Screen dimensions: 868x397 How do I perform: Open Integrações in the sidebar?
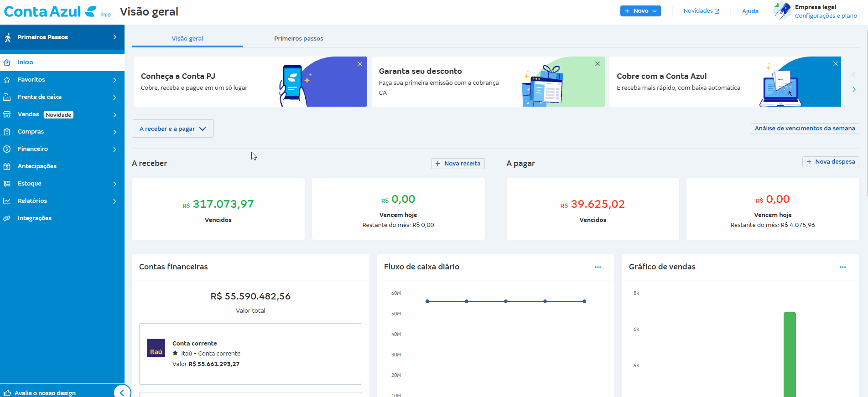62,218
